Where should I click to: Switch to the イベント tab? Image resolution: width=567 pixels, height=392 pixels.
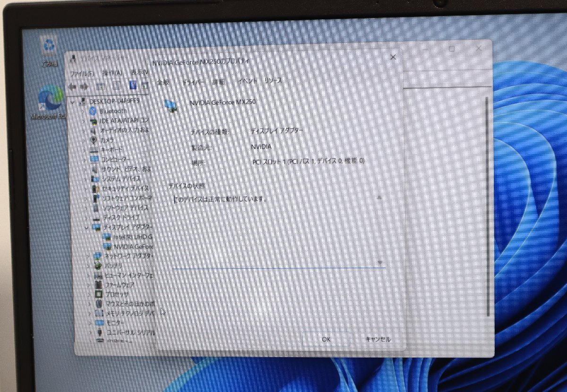tap(248, 81)
